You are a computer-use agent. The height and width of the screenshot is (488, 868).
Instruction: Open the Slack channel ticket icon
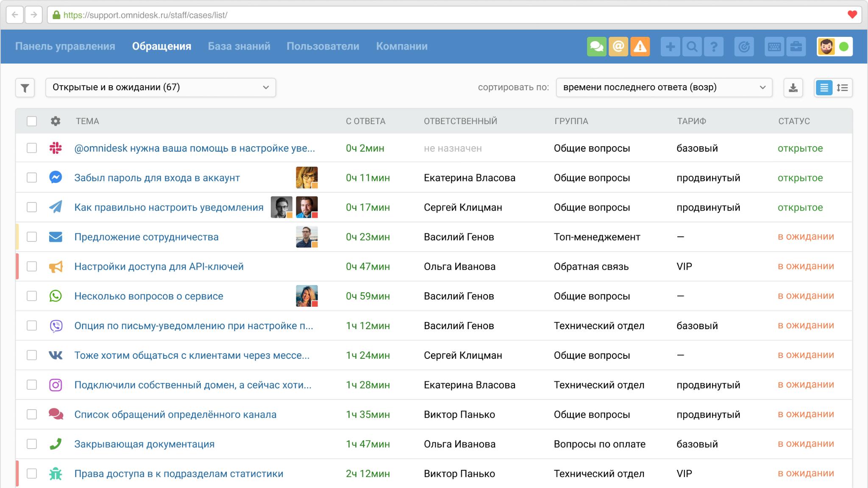tap(56, 148)
